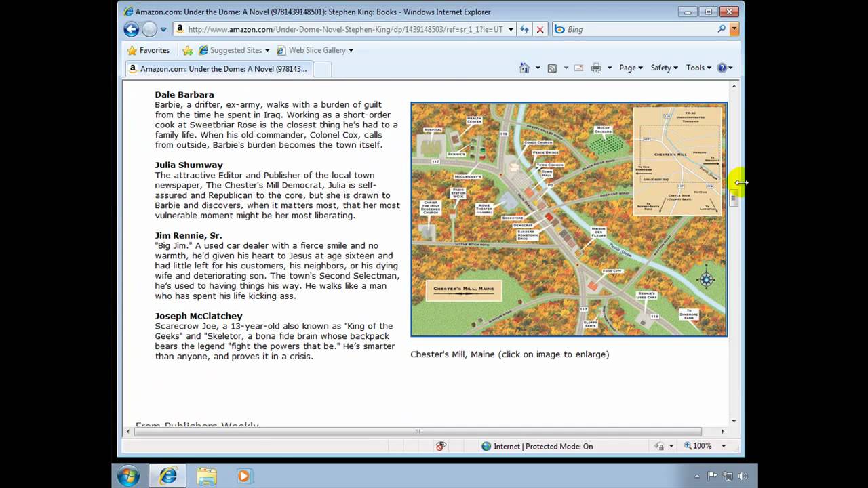Click the privacy report eye icon in status bar
Viewport: 868px width, 488px height.
tap(441, 446)
